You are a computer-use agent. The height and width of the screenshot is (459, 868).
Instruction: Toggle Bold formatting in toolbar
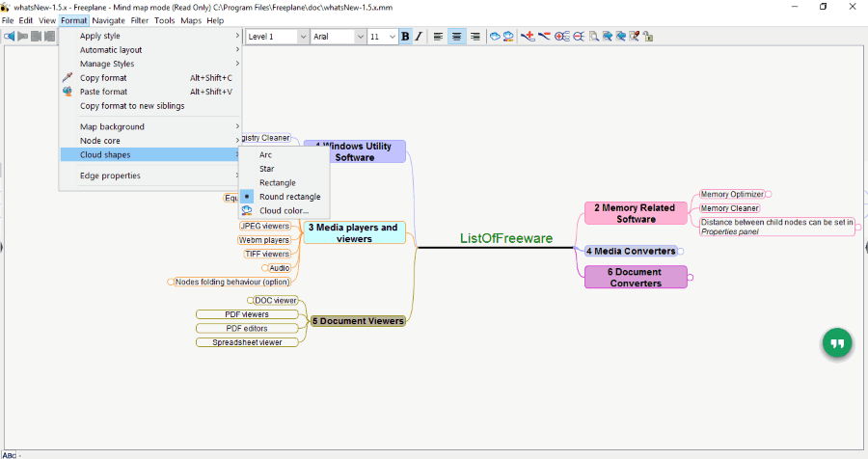405,37
